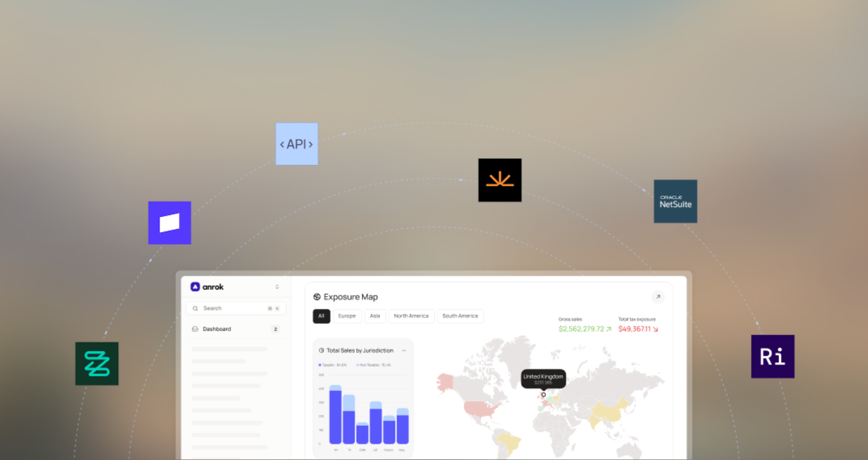The width and height of the screenshot is (868, 460).
Task: Click the API integration tile
Action: click(x=297, y=144)
